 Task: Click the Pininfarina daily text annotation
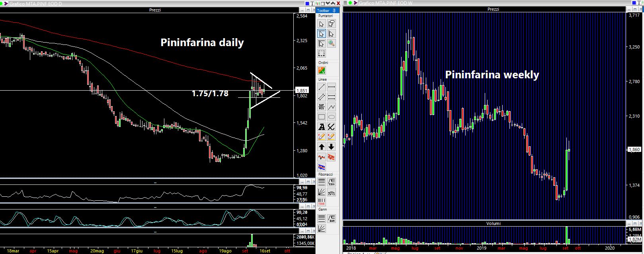[x=202, y=43]
